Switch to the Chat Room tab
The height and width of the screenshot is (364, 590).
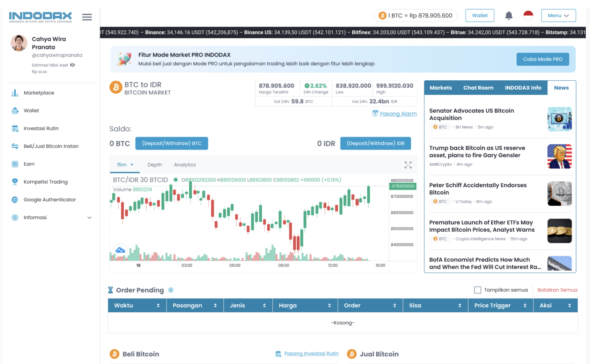478,88
